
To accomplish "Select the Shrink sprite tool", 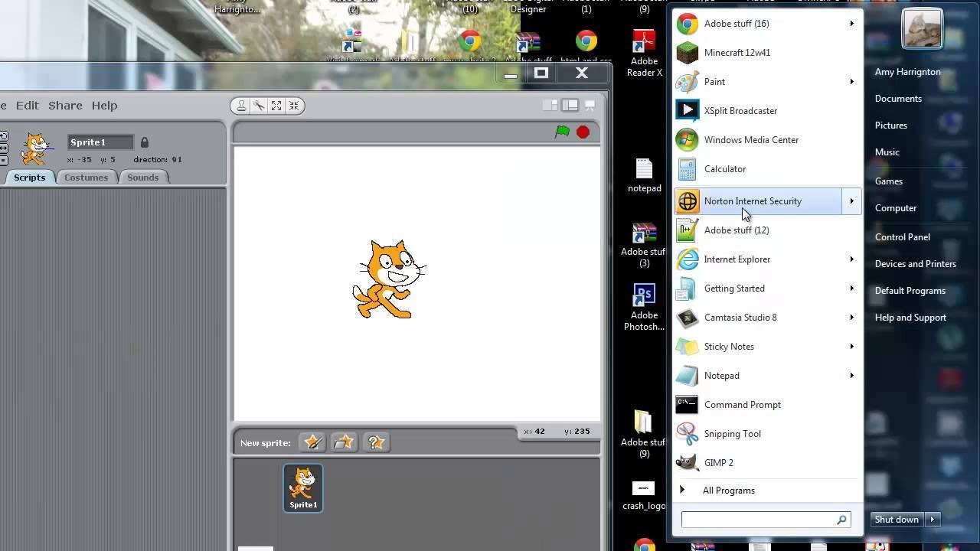I will pyautogui.click(x=294, y=106).
